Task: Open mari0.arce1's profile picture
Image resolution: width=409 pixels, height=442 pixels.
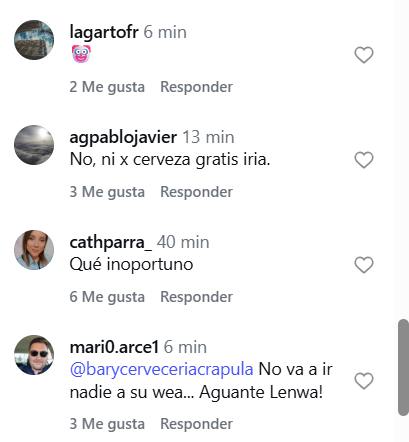Action: click(34, 355)
